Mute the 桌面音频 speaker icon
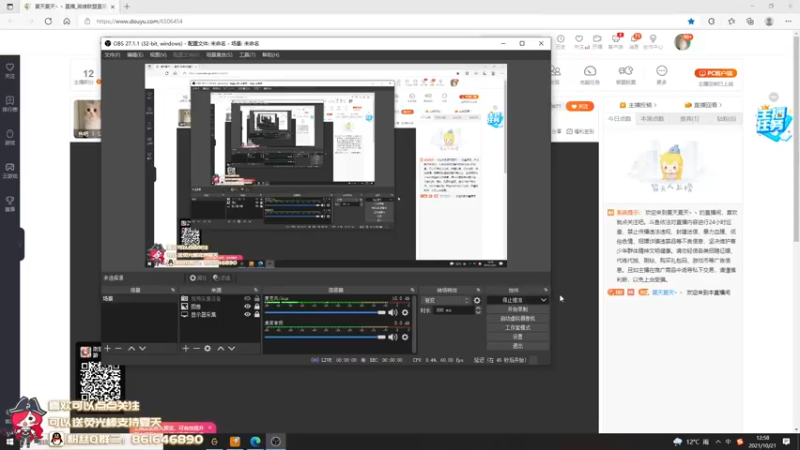The image size is (800, 450). click(392, 337)
